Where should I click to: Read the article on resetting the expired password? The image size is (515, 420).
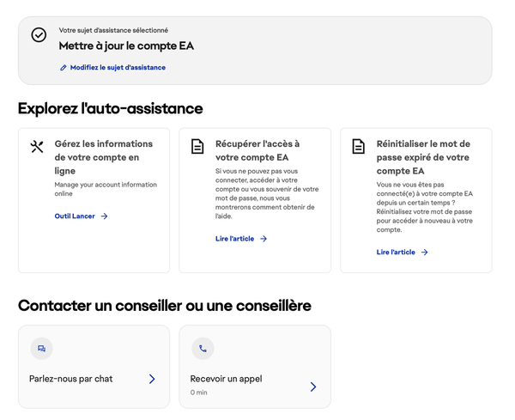coord(396,252)
